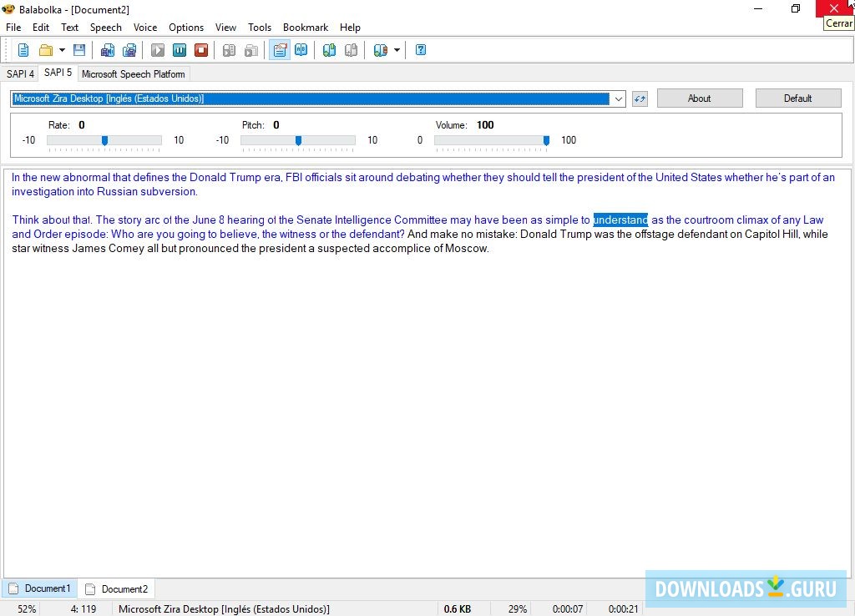Screen dimensions: 855x616
Task: Open the File menu
Action: pyautogui.click(x=13, y=28)
